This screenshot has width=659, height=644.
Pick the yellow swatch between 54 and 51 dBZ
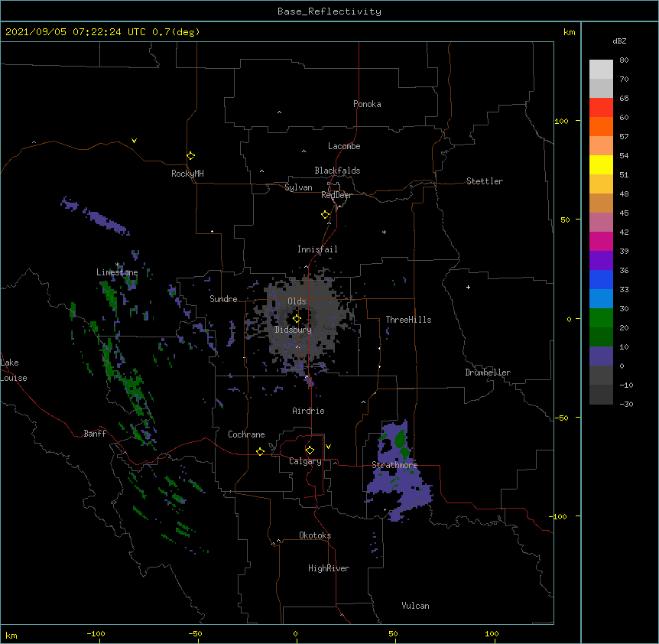(x=601, y=164)
